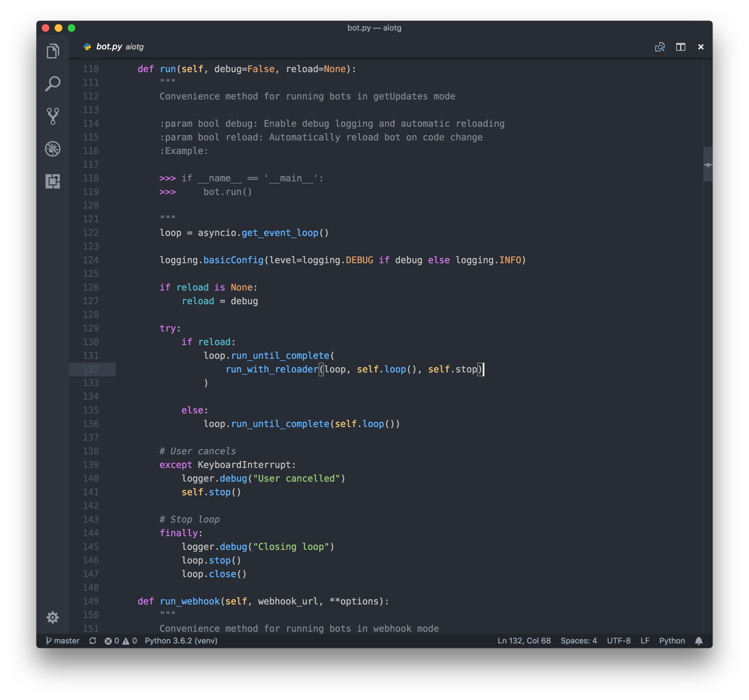
Task: Show problems via errors and warnings count
Action: [x=121, y=641]
